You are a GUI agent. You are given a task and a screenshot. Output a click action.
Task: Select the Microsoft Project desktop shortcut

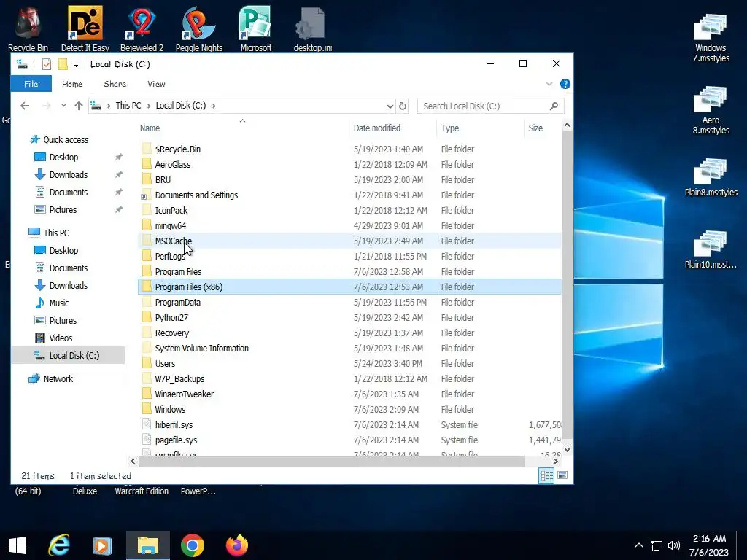(255, 28)
